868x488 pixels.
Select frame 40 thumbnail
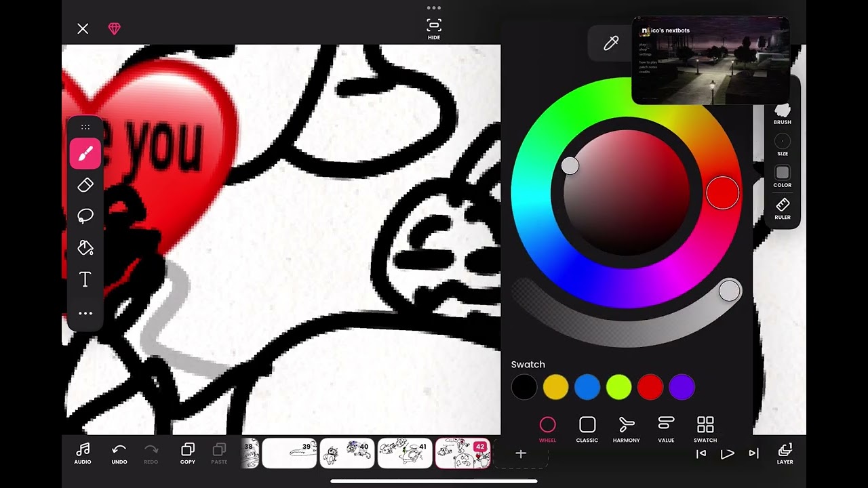pos(347,453)
